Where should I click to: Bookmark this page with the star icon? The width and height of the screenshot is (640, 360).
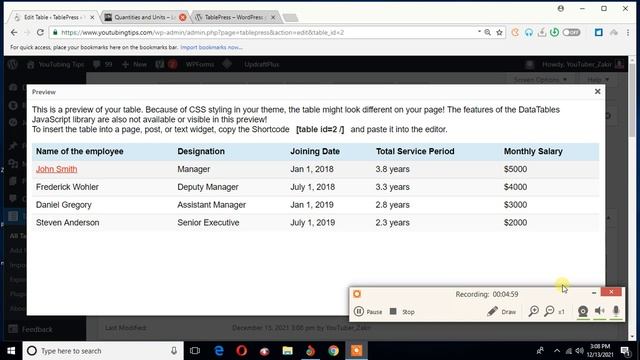(x=499, y=32)
